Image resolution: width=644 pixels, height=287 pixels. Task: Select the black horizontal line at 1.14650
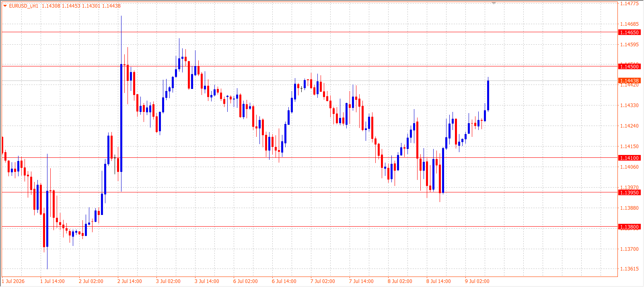[x=309, y=32]
